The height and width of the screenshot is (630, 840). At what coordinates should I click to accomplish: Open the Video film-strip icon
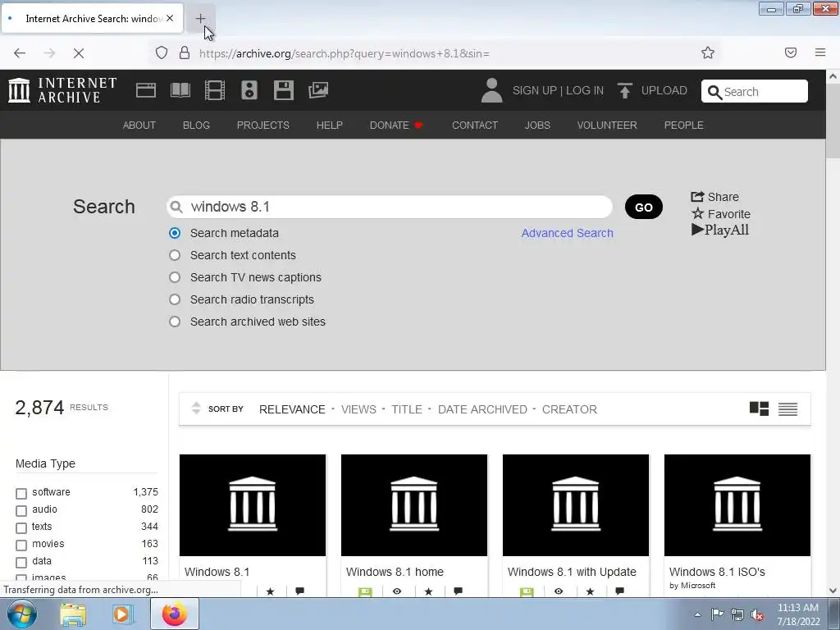coord(215,90)
